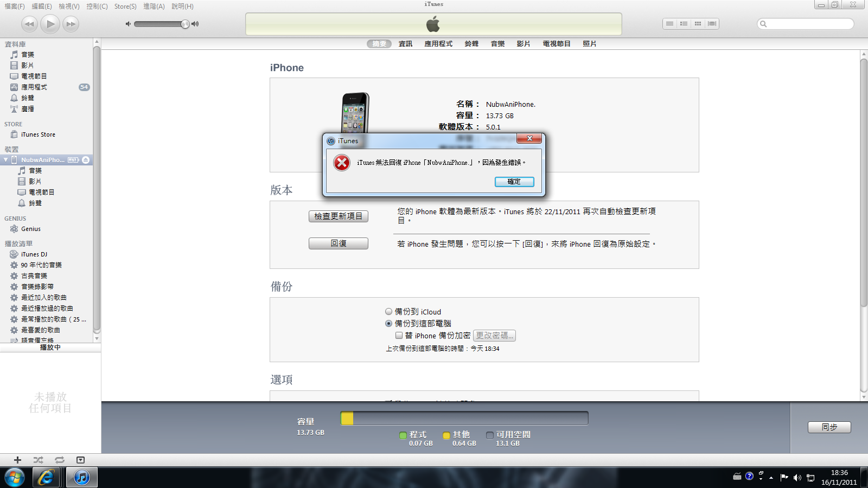Adjust the volume slider knob
The height and width of the screenshot is (488, 868).
point(185,24)
